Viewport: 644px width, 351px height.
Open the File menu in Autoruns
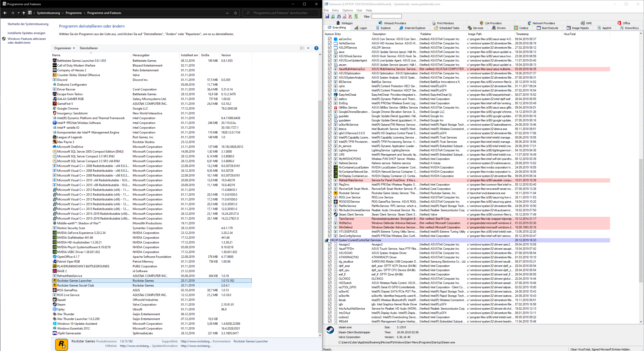[326, 10]
